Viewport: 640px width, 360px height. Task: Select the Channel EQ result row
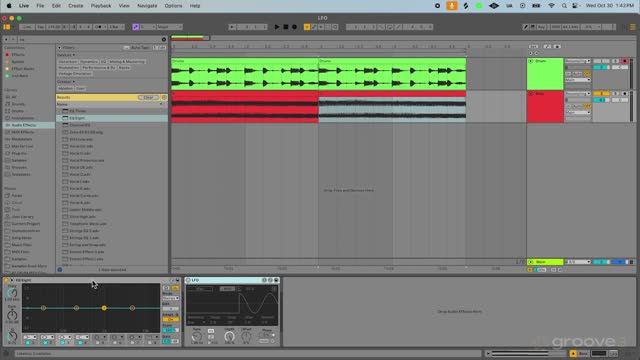(x=112, y=125)
